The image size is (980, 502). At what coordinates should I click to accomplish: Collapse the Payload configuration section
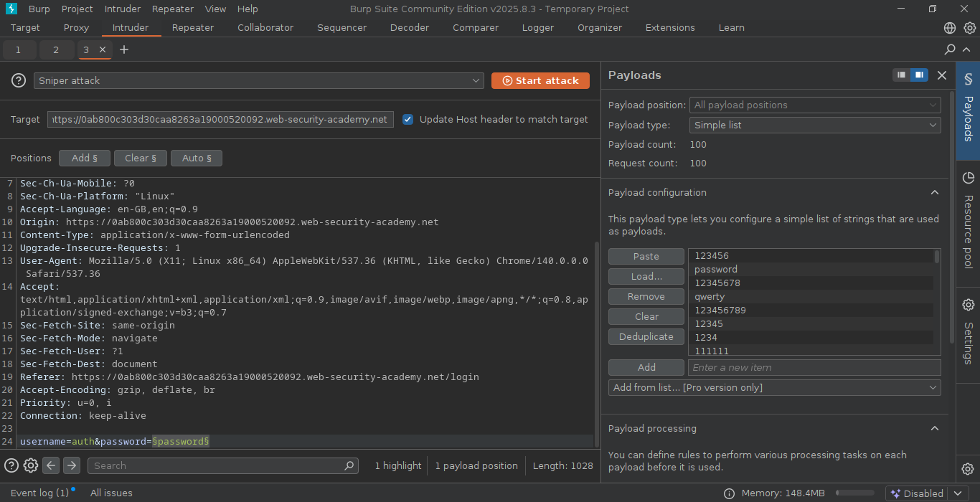[934, 192]
